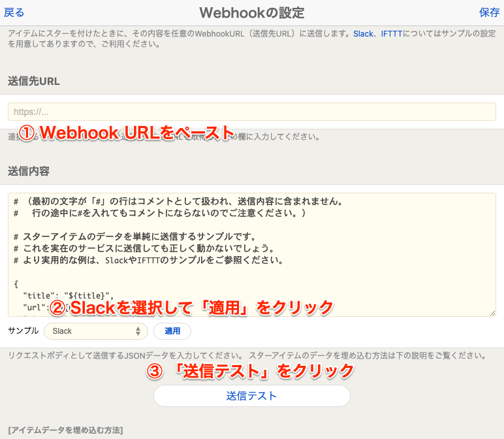
Task: Click the up-down arrows of the sample selector
Action: pos(138,331)
